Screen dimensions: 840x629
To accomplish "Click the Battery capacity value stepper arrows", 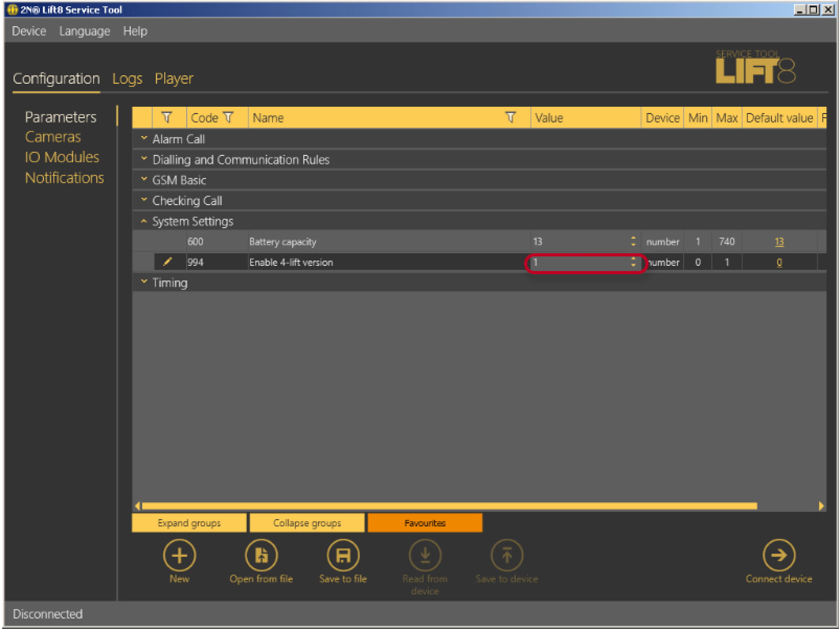I will pos(633,241).
